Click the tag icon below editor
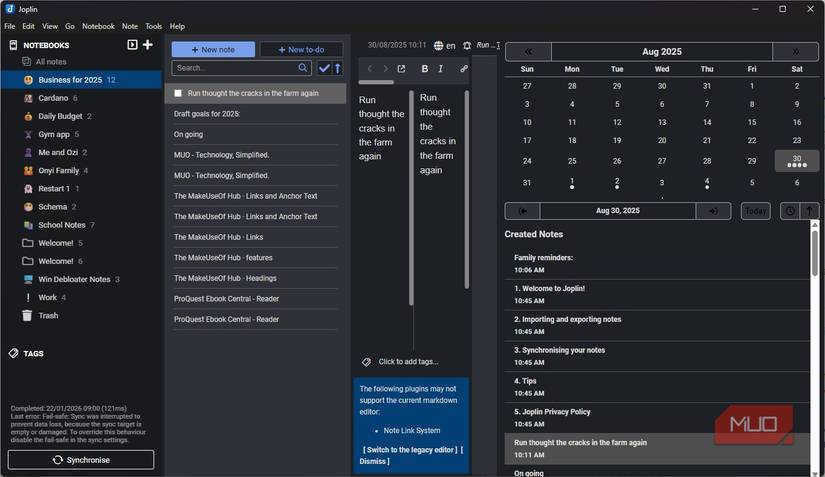This screenshot has height=477, width=825. tap(367, 362)
